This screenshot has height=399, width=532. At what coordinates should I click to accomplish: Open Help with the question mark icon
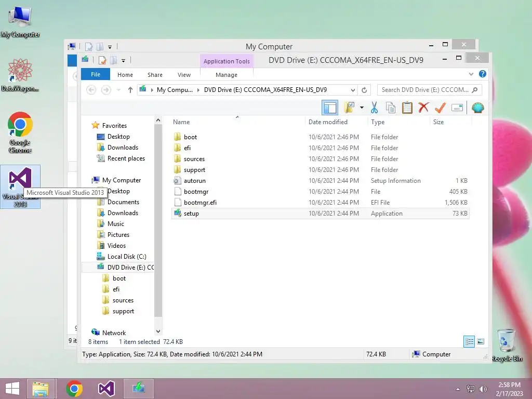coord(483,74)
